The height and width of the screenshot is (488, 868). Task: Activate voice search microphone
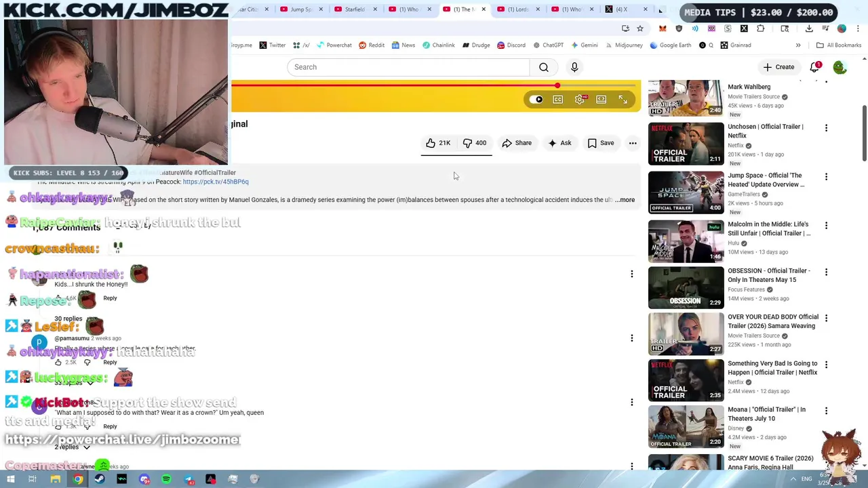(574, 67)
